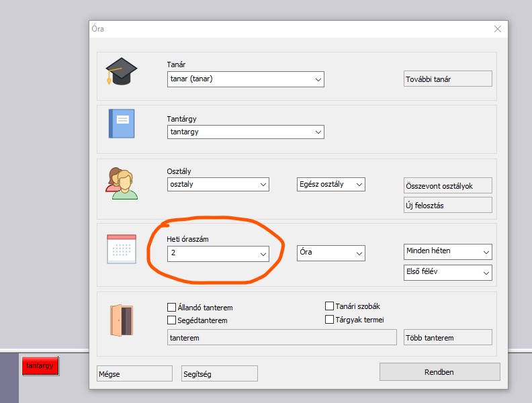Viewport: 532px width, 403px height.
Task: Click the graduation cap teacher icon
Action: click(121, 71)
